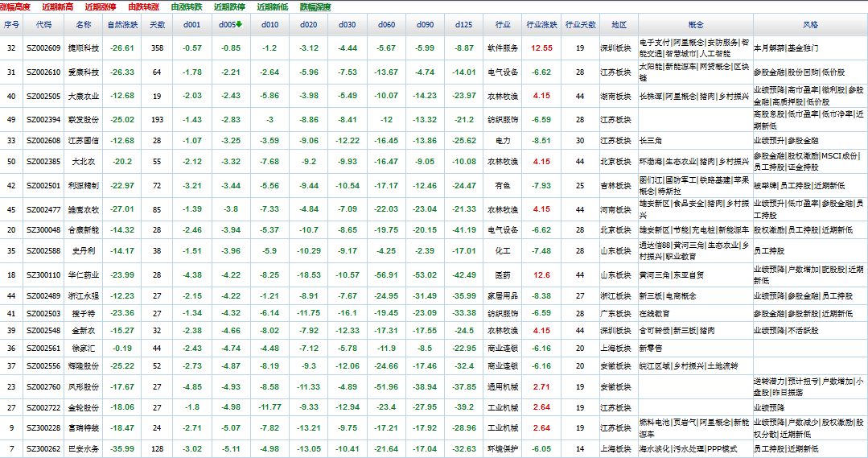Open the 近期涨停 tab
Image resolution: width=868 pixels, height=458 pixels.
click(101, 7)
